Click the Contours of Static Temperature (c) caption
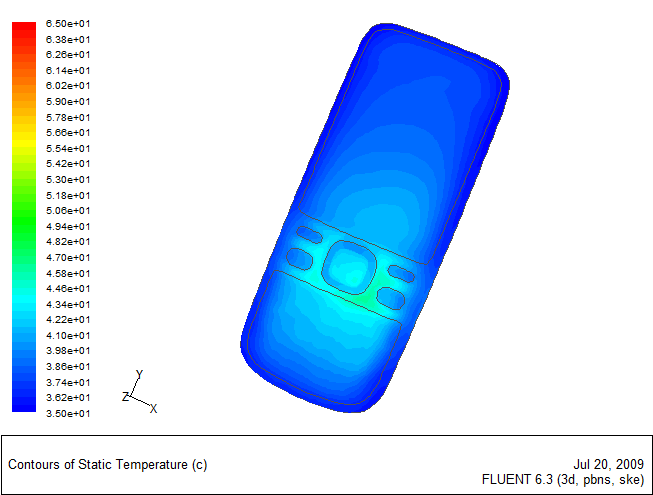Viewport: 653px width, 495px height. 108,464
